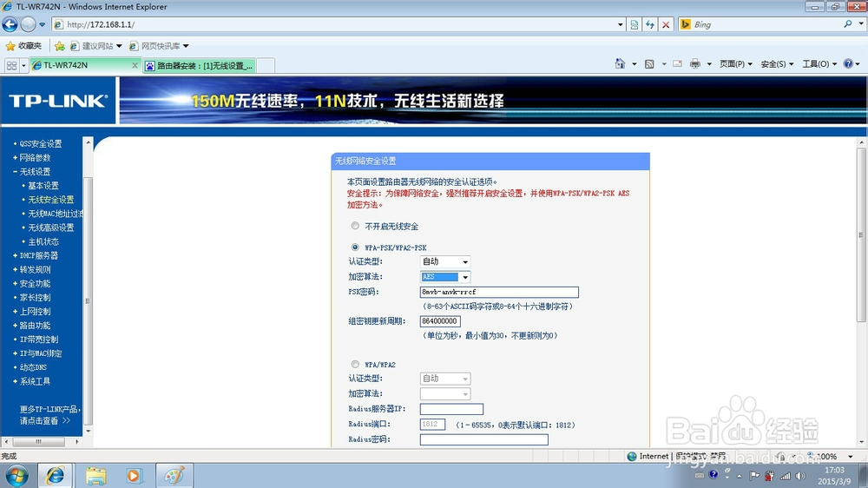The image size is (868, 488).
Task: Click the 收藏夹 favorites button
Action: [23, 46]
